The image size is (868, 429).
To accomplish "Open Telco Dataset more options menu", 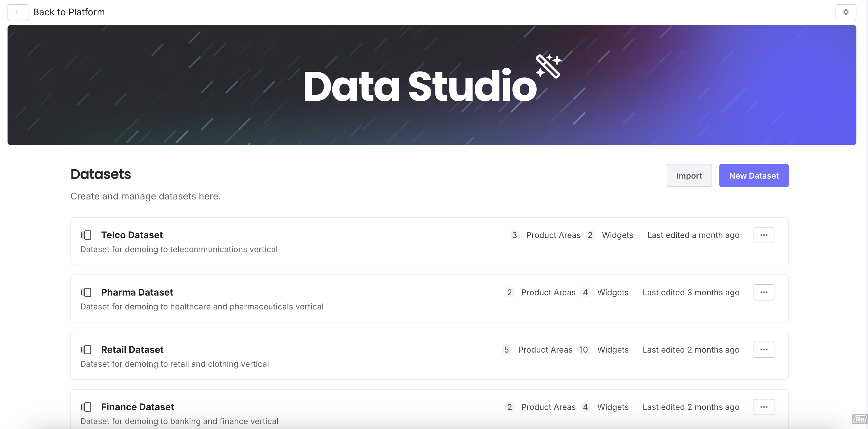I will point(763,235).
